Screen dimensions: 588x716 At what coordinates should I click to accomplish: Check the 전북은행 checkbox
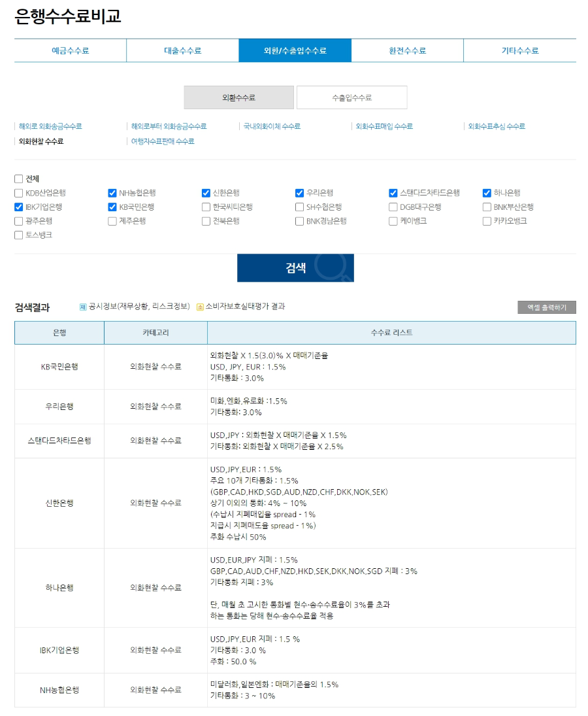point(206,221)
